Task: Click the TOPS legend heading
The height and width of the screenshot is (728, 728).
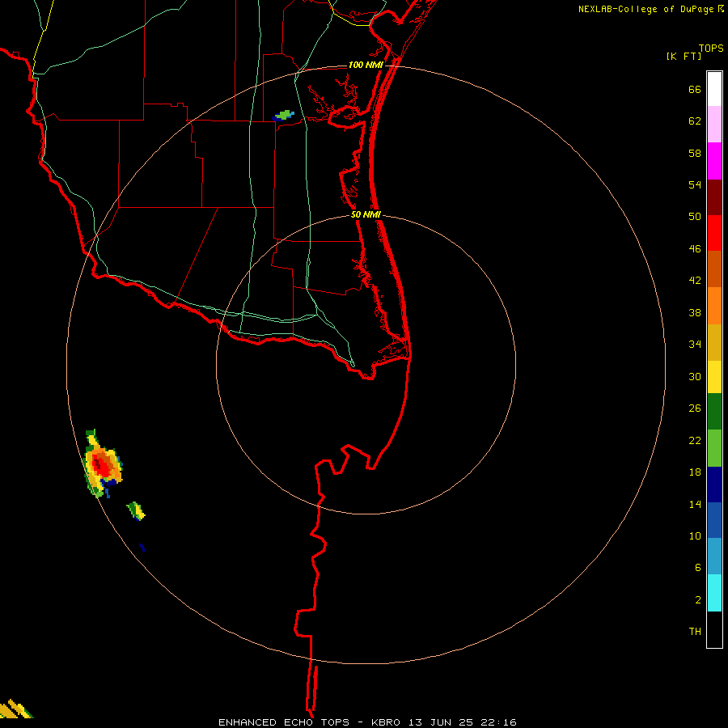Action: pos(711,49)
